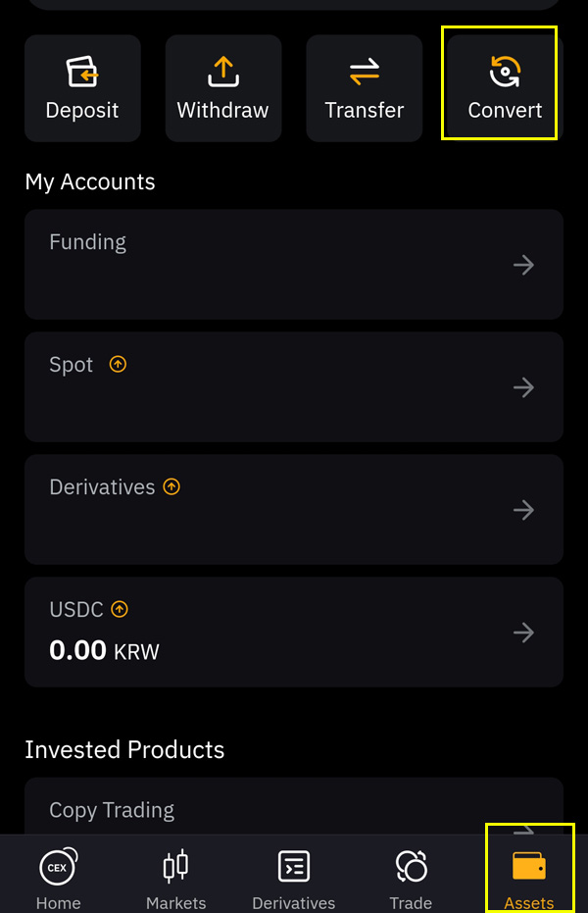Tap the 0.00 KRW balance

(x=104, y=650)
